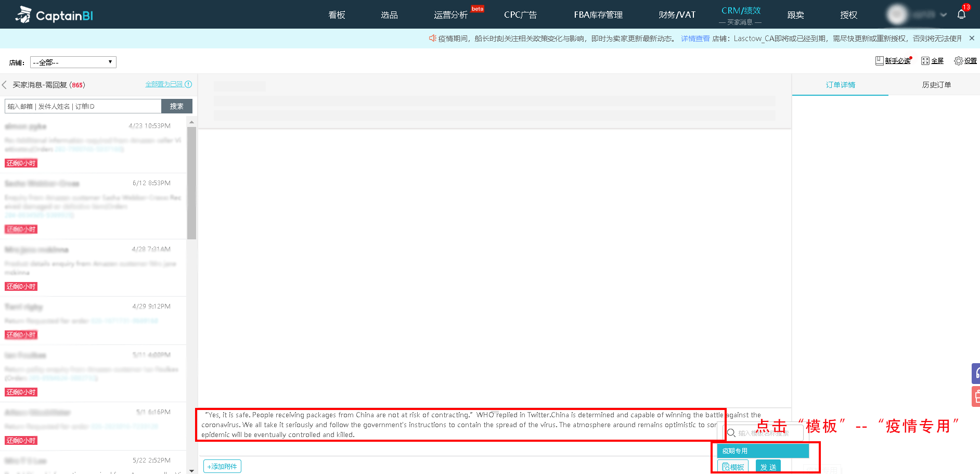Open the 选品 menu
This screenshot has width=980, height=474.
(389, 15)
